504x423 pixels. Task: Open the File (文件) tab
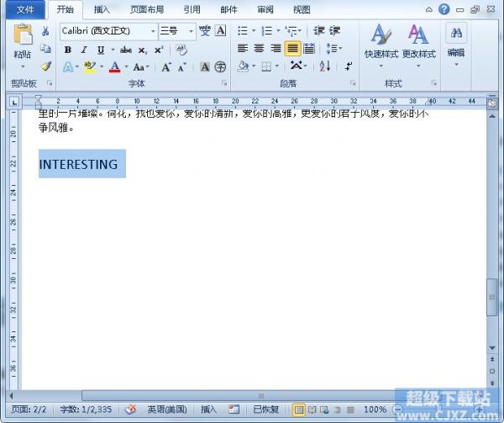pyautogui.click(x=25, y=9)
